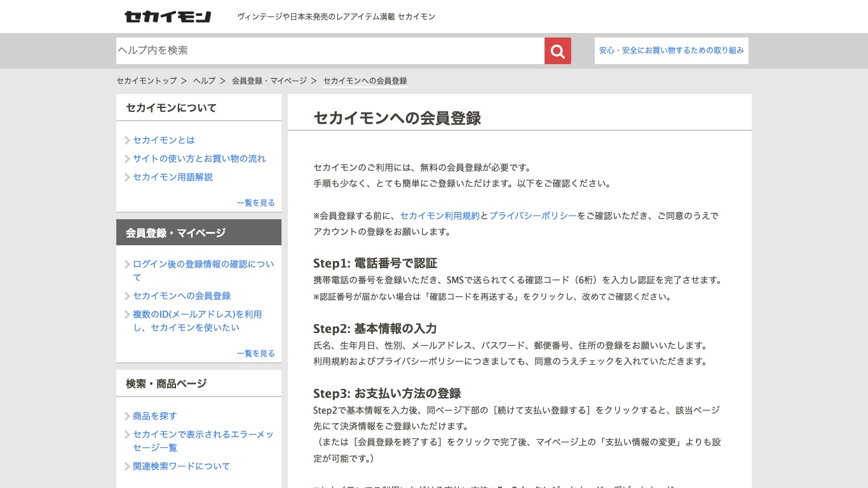Click the Step3: お支払い方法の登録 heading
The width and height of the screenshot is (868, 488).
[x=387, y=393]
